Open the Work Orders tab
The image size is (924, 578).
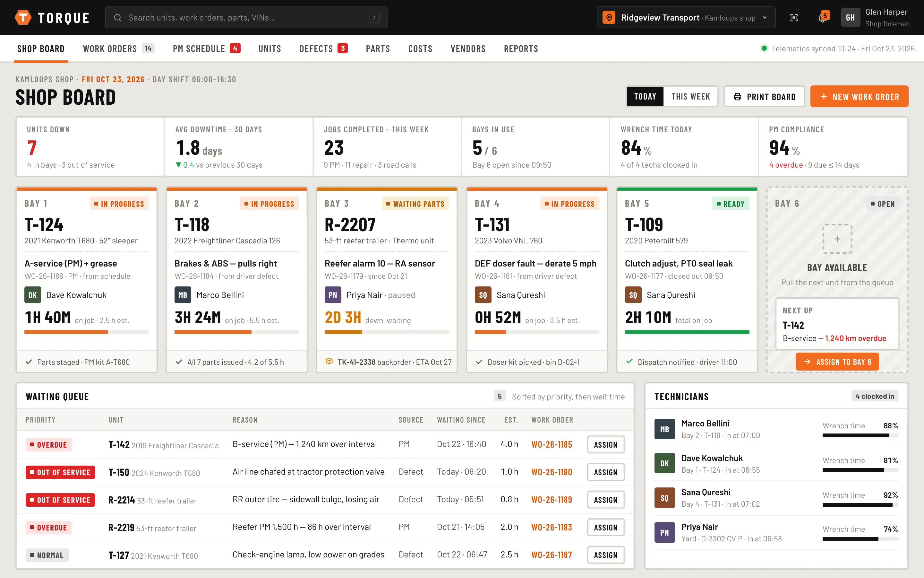coord(118,48)
